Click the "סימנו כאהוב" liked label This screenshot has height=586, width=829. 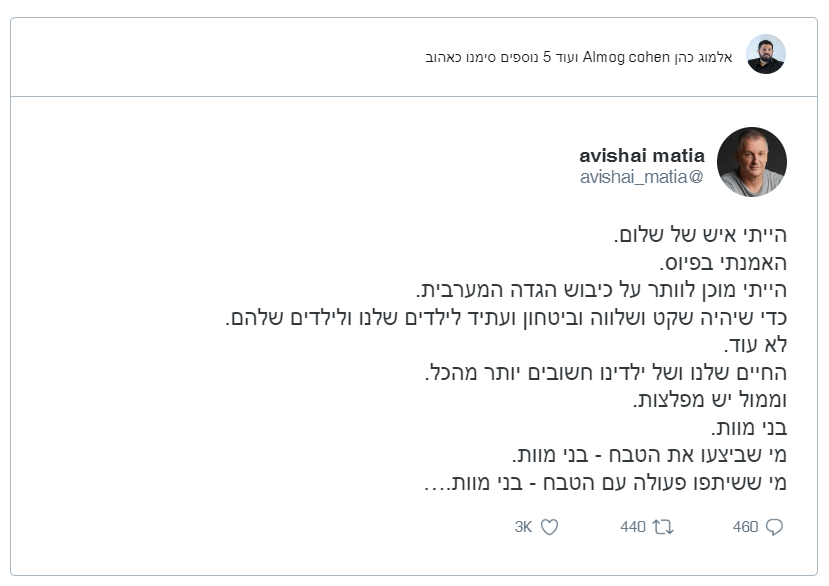click(x=463, y=57)
